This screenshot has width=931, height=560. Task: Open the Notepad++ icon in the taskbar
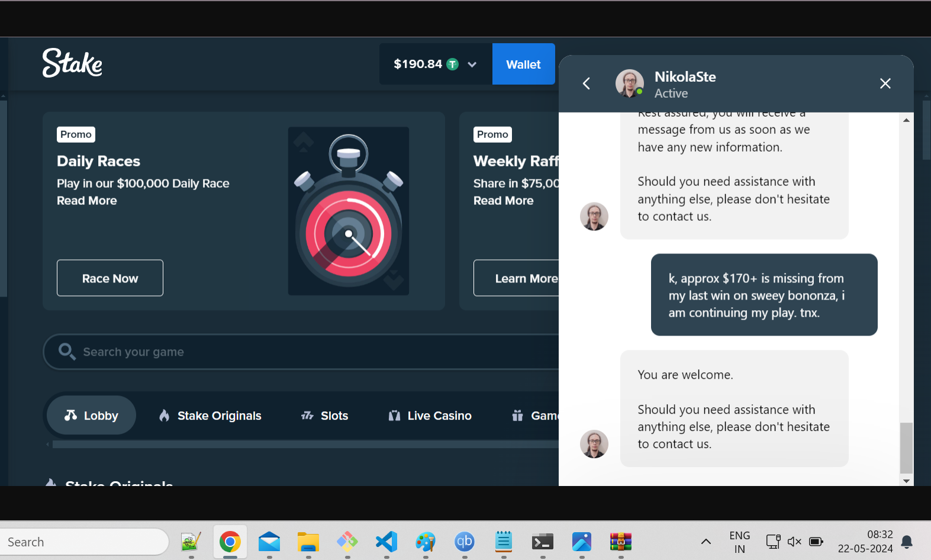pos(191,541)
